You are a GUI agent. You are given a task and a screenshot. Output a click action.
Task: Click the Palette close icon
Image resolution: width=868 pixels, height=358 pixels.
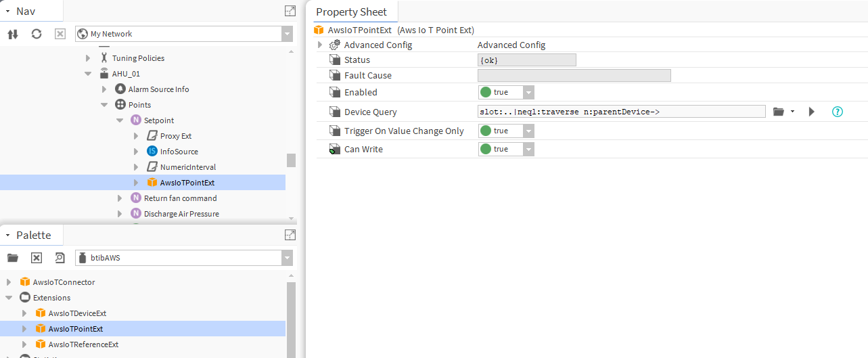pos(37,258)
